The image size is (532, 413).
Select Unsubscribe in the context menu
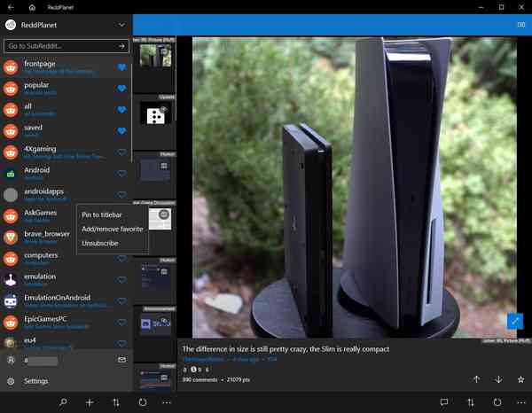tap(99, 243)
